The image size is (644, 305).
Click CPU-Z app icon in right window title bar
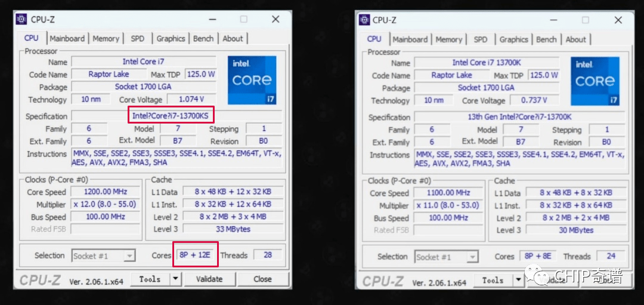pyautogui.click(x=364, y=20)
